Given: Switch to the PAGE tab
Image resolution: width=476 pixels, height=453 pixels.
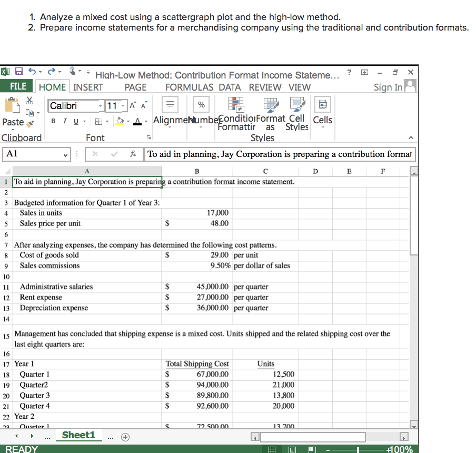Looking at the screenshot, I should [135, 87].
